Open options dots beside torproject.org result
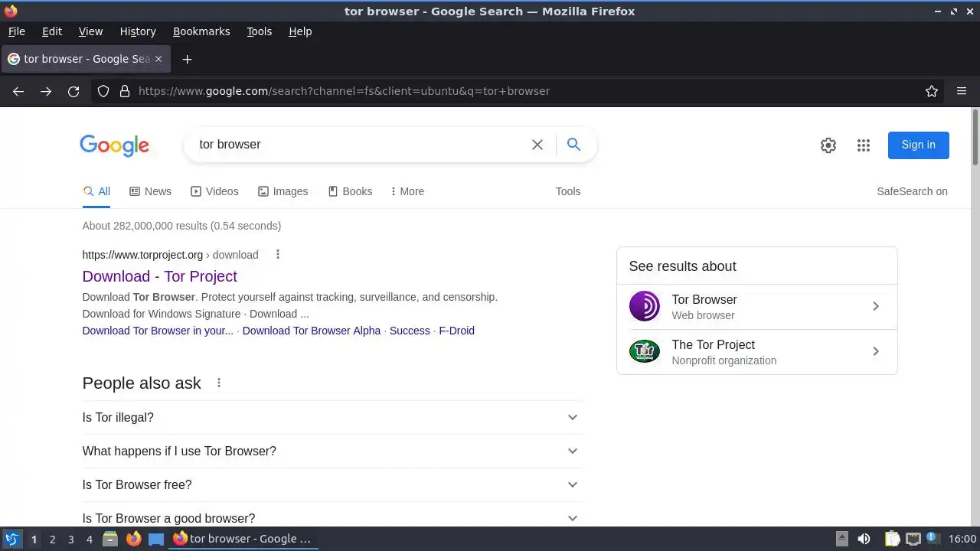980x551 pixels. coord(278,255)
